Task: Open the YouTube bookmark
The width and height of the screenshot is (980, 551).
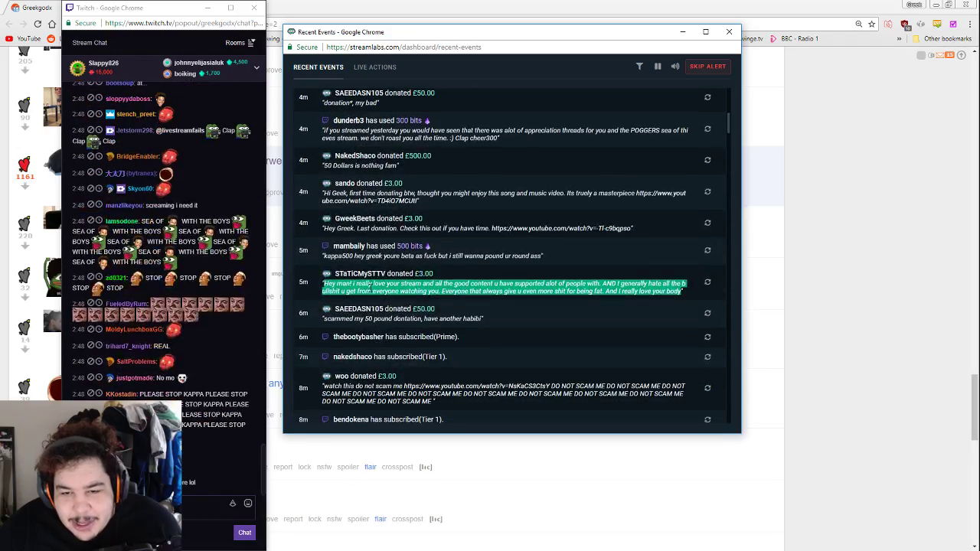Action: coord(23,39)
